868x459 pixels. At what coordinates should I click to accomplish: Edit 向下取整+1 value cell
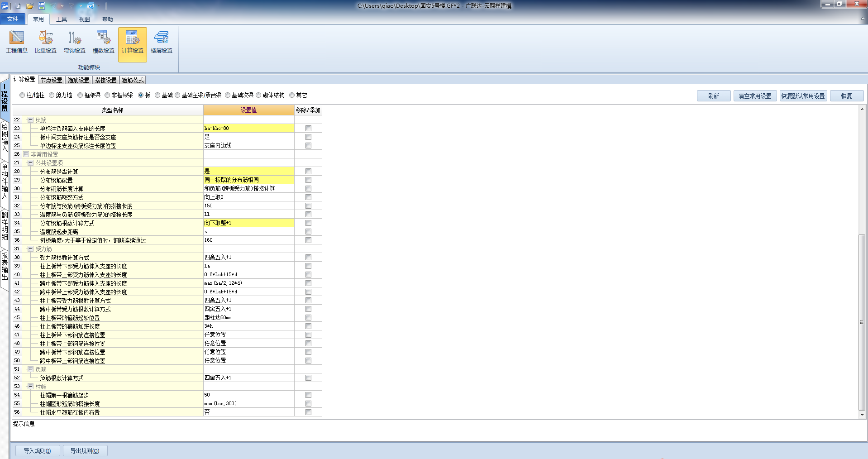pyautogui.click(x=248, y=223)
